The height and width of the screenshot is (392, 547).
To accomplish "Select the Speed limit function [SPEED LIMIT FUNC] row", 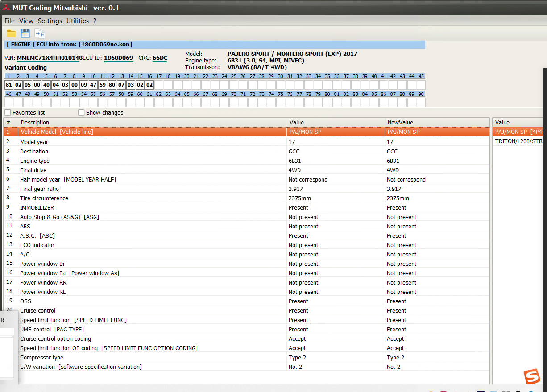I will coord(254,320).
